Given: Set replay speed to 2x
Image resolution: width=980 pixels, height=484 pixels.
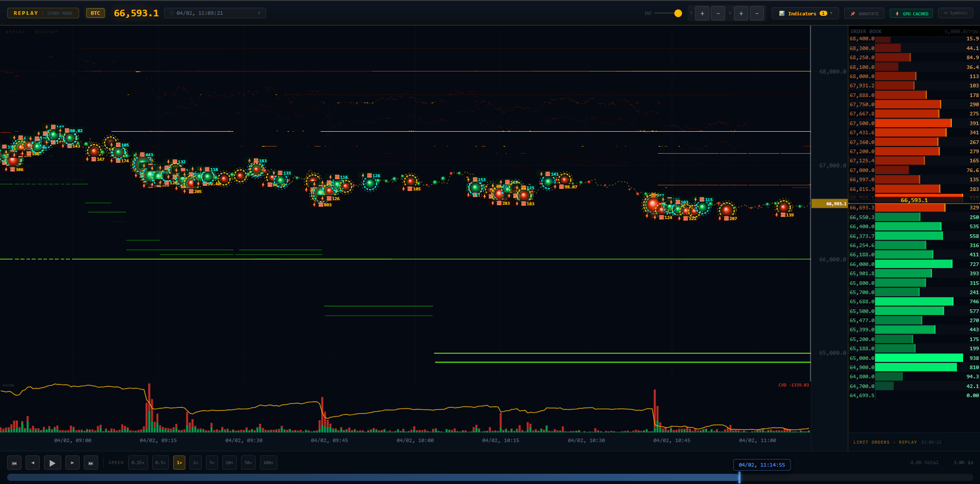Looking at the screenshot, I should 195,463.
